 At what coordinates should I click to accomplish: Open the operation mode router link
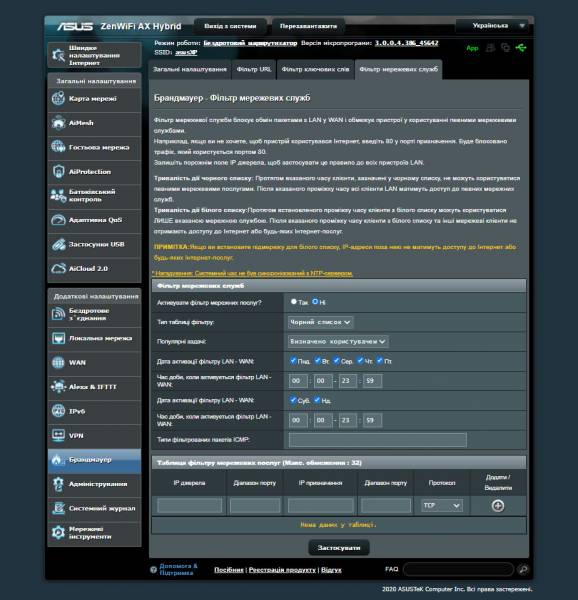250,43
